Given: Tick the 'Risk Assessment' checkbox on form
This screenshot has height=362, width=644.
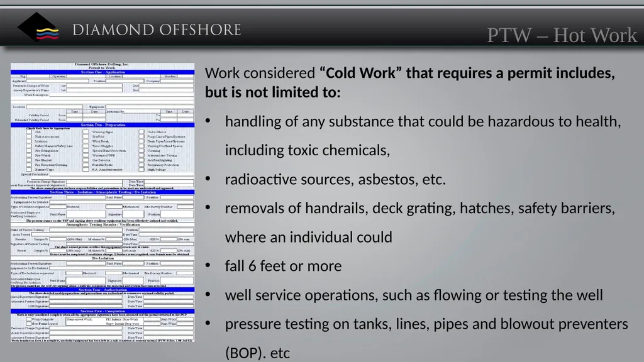Looking at the screenshot, I should tap(29, 136).
